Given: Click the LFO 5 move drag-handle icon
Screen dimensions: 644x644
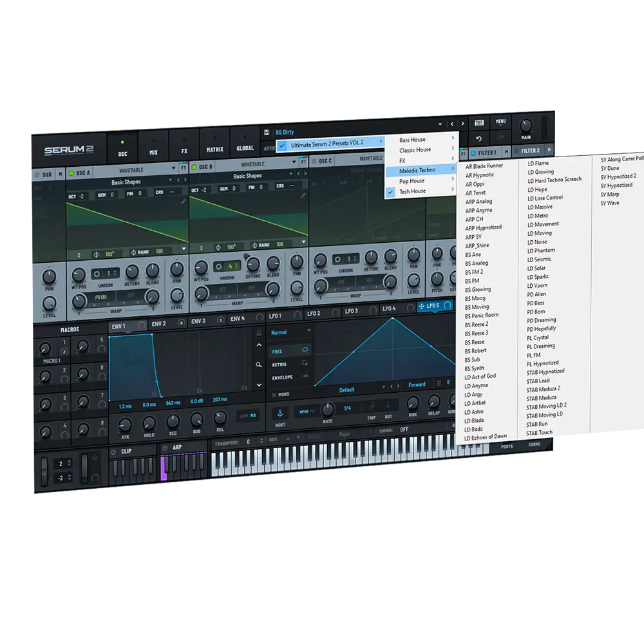Looking at the screenshot, I should (x=421, y=307).
